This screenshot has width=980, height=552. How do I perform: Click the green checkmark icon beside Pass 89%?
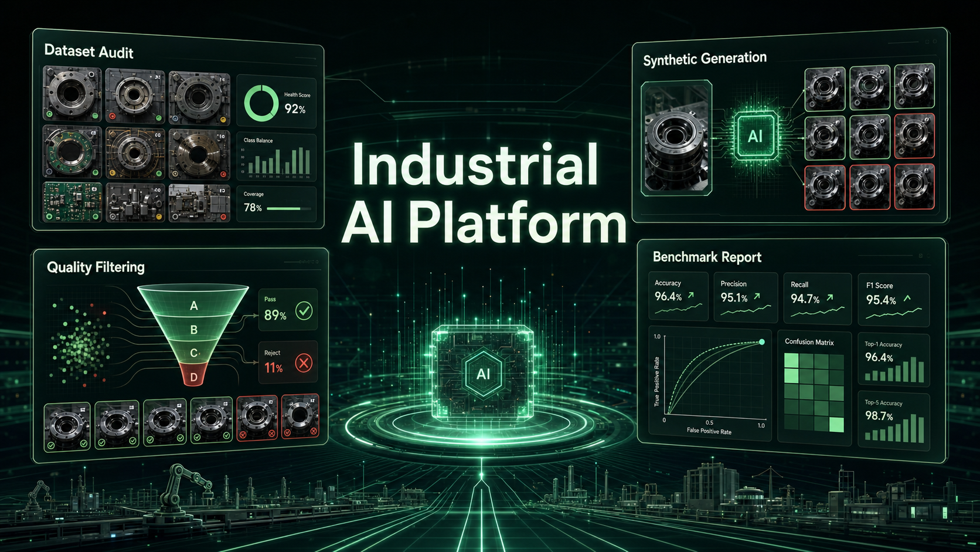point(304,311)
